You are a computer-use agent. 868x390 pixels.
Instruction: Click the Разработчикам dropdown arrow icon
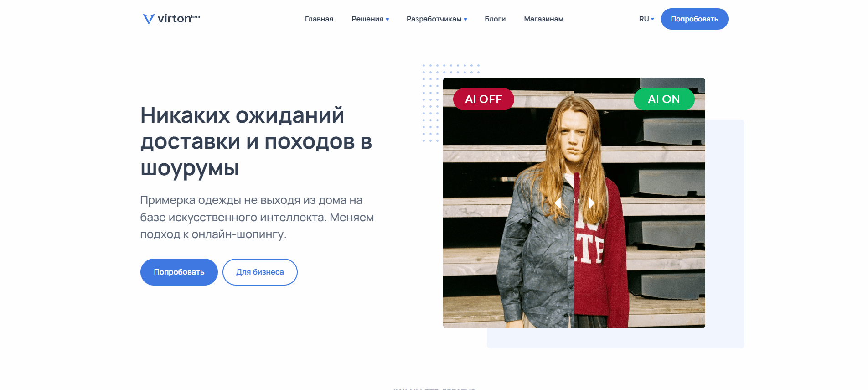tap(465, 20)
